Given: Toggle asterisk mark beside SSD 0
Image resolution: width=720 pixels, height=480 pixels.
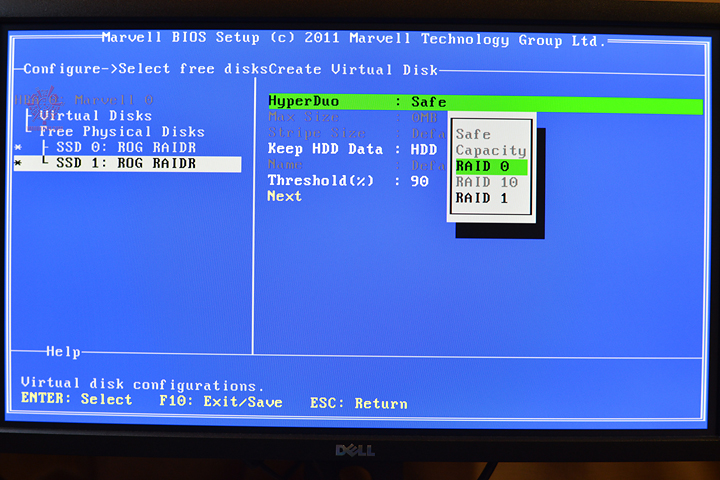Looking at the screenshot, I should (18, 147).
